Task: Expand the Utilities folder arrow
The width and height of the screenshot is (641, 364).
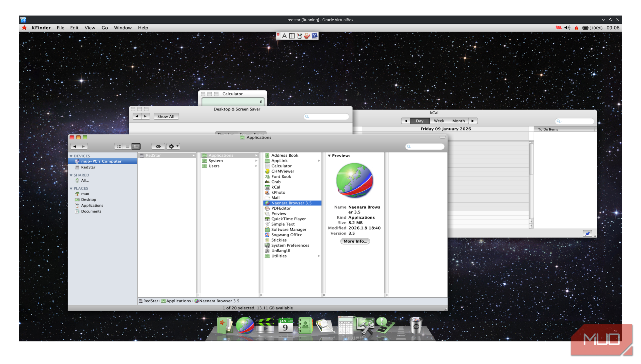Action: click(x=319, y=256)
